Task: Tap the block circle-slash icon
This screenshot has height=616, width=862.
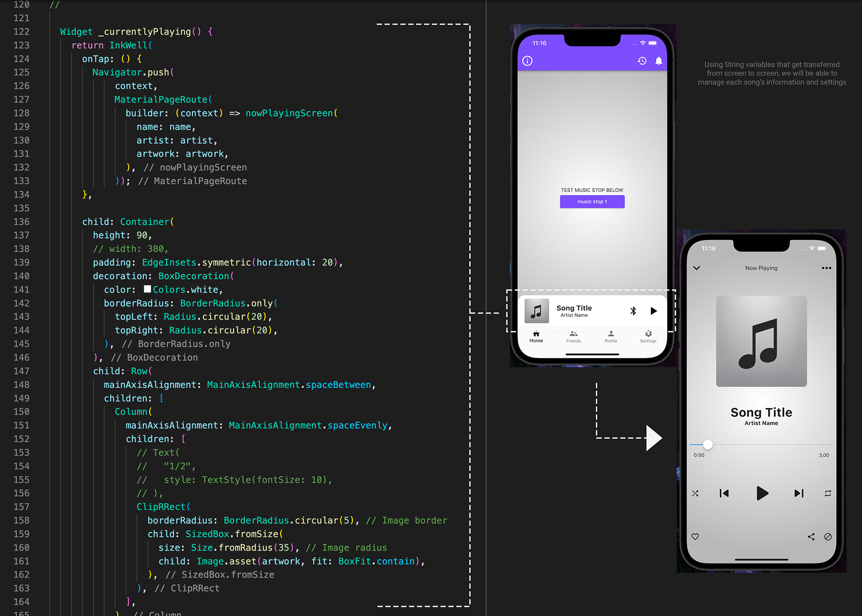Action: [x=828, y=537]
